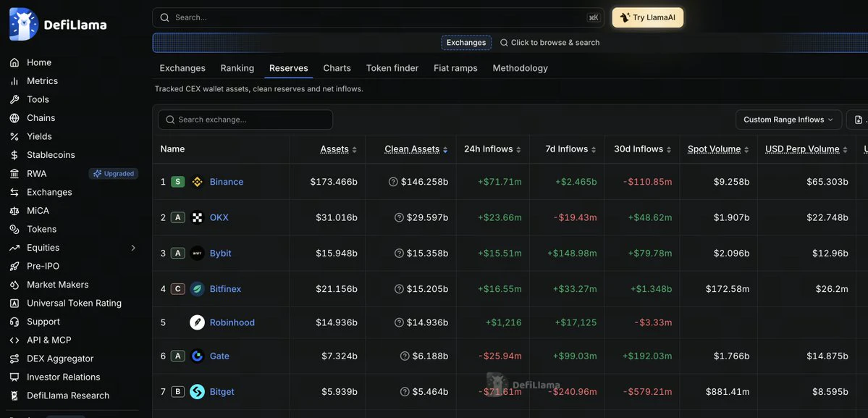
Task: Sort table by 24h Inflows column
Action: 492,149
